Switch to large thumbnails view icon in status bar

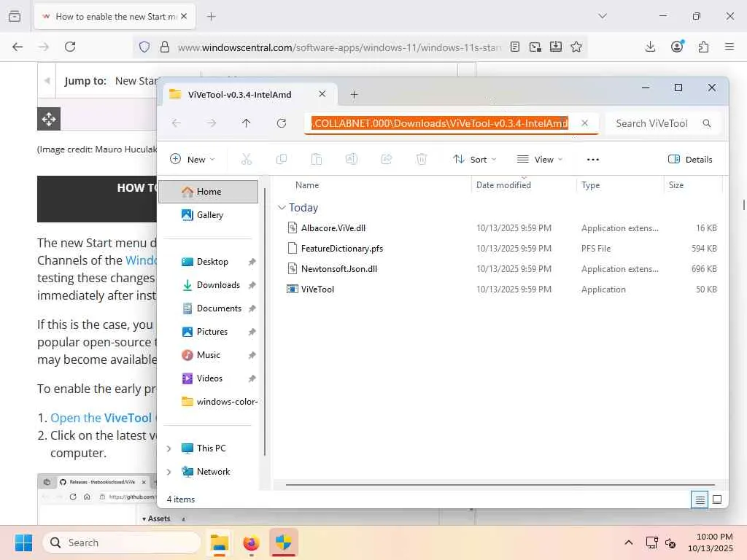pyautogui.click(x=717, y=499)
